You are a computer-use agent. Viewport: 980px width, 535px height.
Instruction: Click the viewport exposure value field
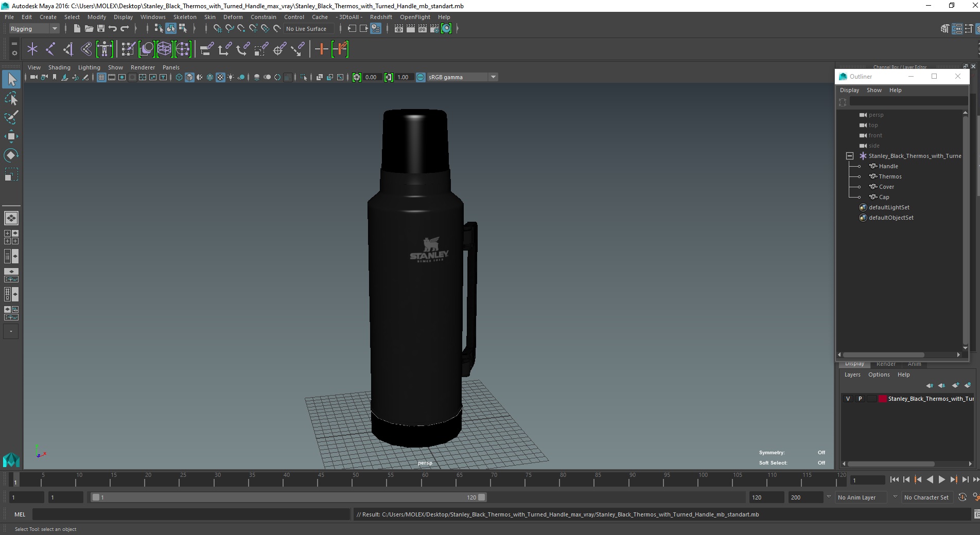tap(373, 77)
